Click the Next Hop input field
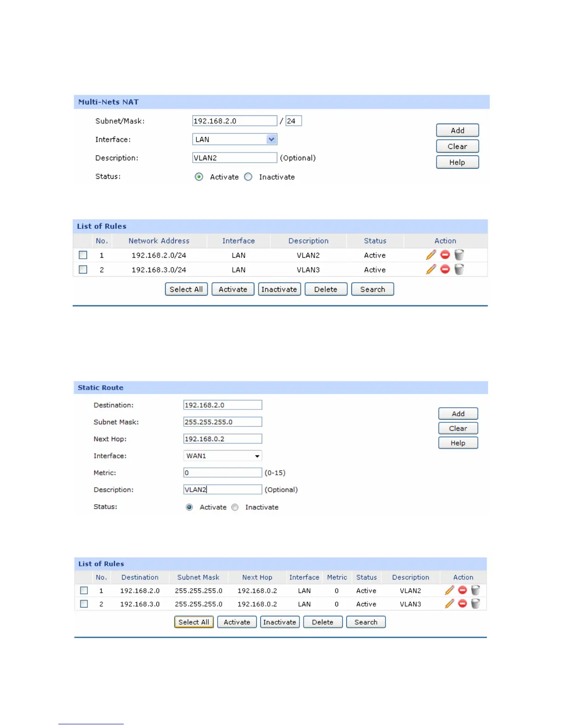 [x=223, y=438]
